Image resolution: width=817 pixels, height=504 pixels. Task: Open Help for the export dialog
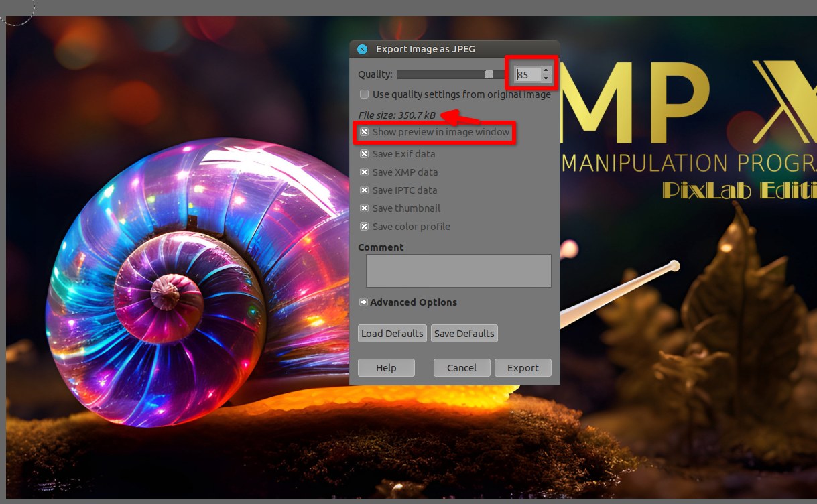(386, 368)
